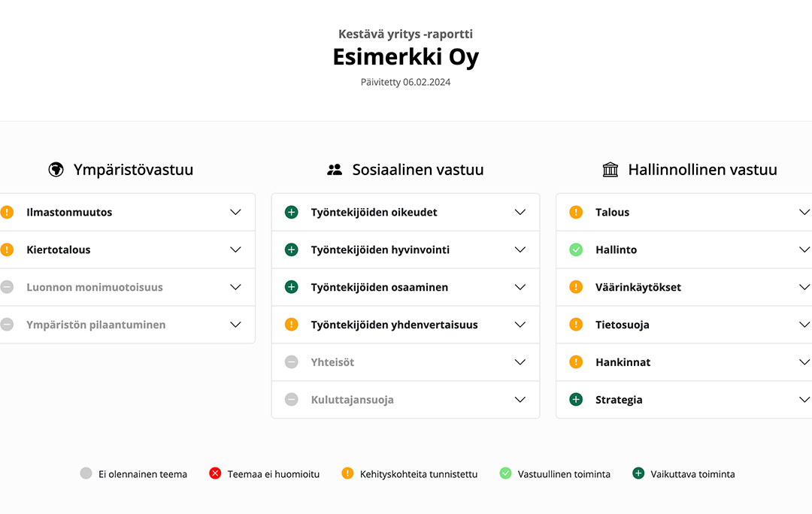This screenshot has height=514, width=812.
Task: Click the people icon beside Sosiaalinen vastuu
Action: 335,169
